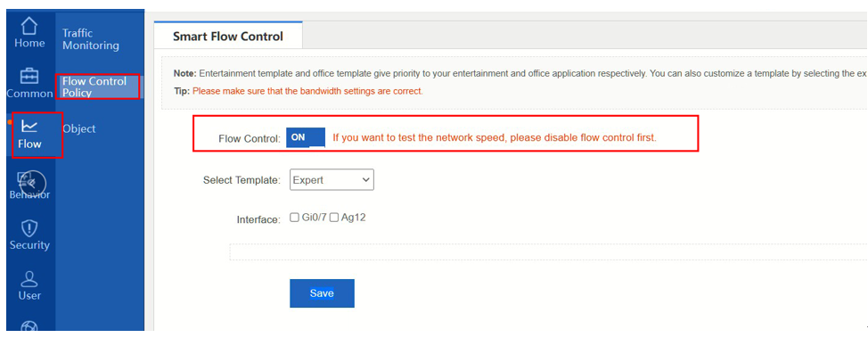Check the Ag12 interface checkbox

[x=334, y=218]
